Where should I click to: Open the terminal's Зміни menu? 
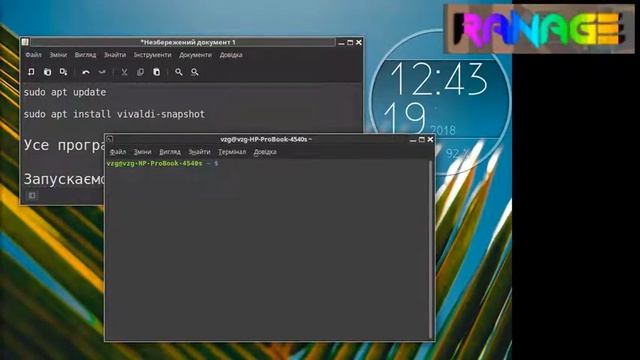pyautogui.click(x=142, y=152)
